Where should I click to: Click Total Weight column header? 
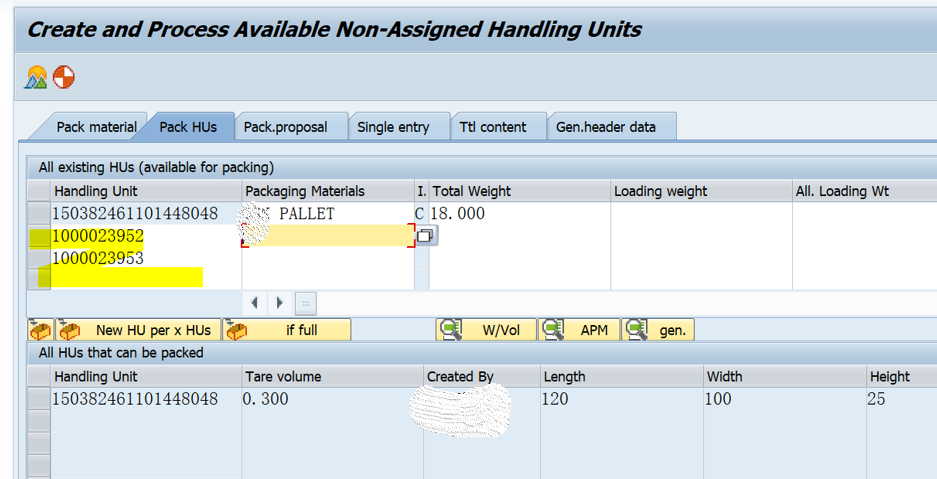click(520, 191)
